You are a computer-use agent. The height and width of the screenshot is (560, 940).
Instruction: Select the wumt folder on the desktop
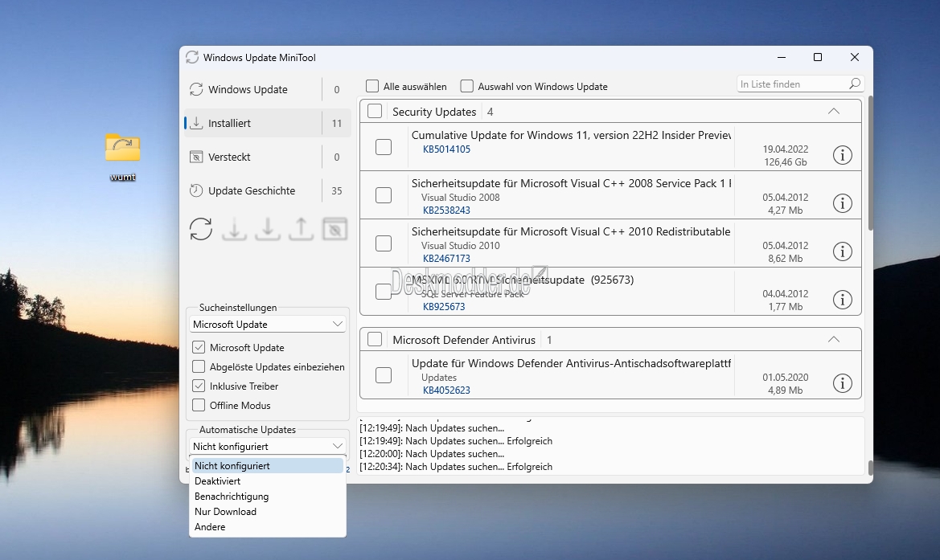(123, 157)
